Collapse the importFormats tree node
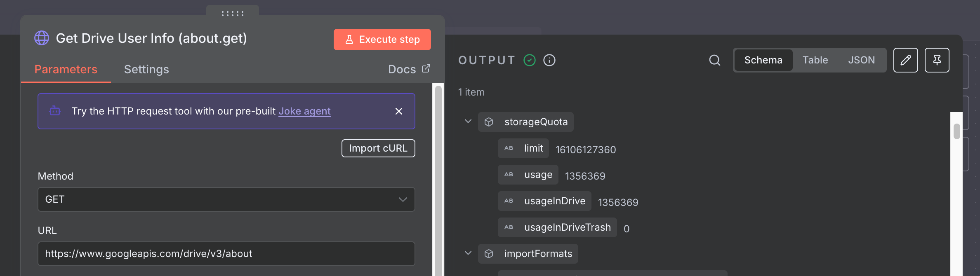980x276 pixels. click(x=468, y=253)
